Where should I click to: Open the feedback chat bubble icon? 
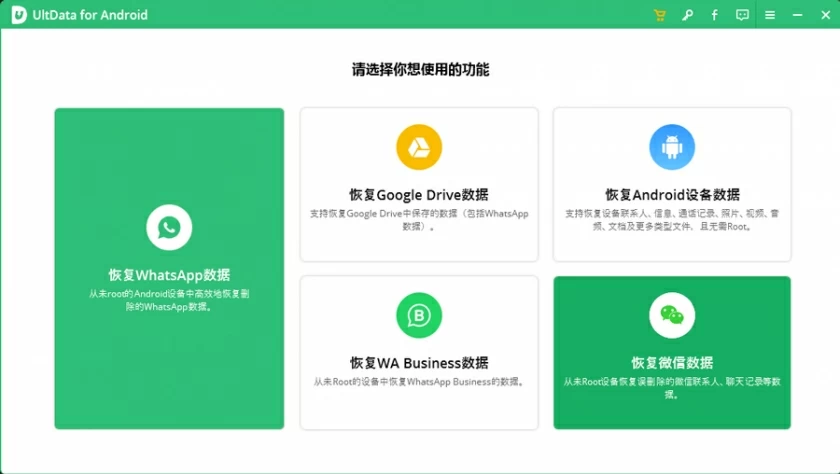click(742, 15)
